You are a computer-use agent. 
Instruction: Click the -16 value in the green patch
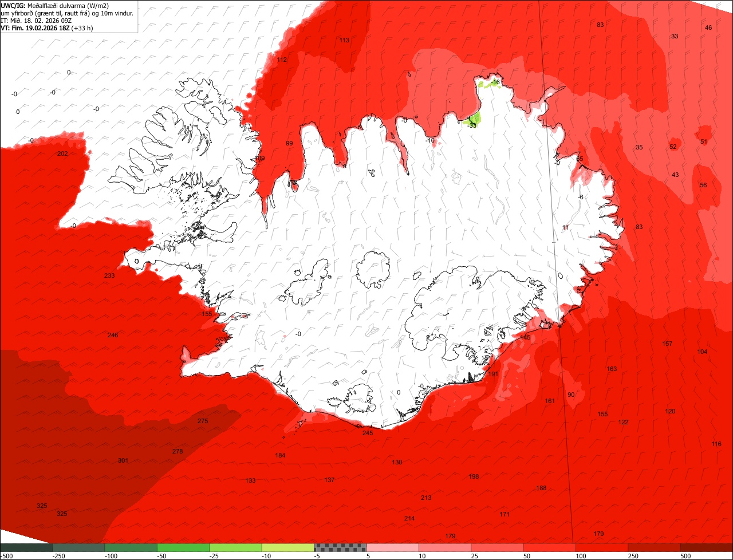[495, 82]
